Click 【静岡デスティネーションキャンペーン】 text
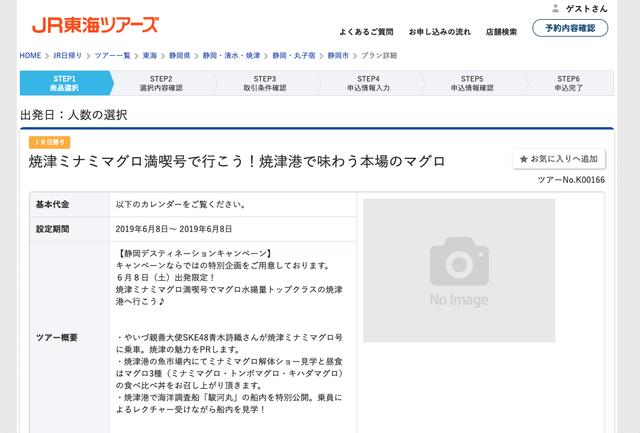Viewport: 640px width, 433px height. [x=194, y=253]
